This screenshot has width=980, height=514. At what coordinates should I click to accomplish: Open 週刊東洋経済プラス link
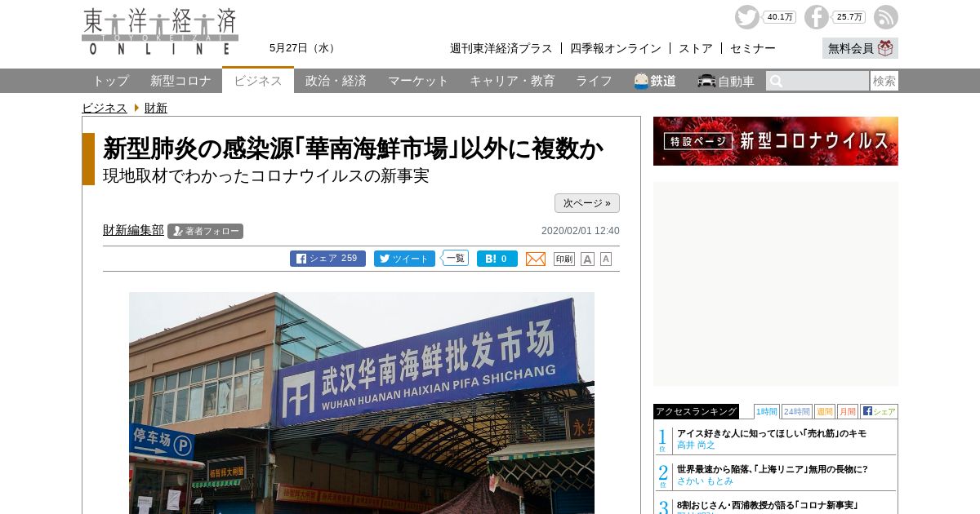pyautogui.click(x=501, y=48)
